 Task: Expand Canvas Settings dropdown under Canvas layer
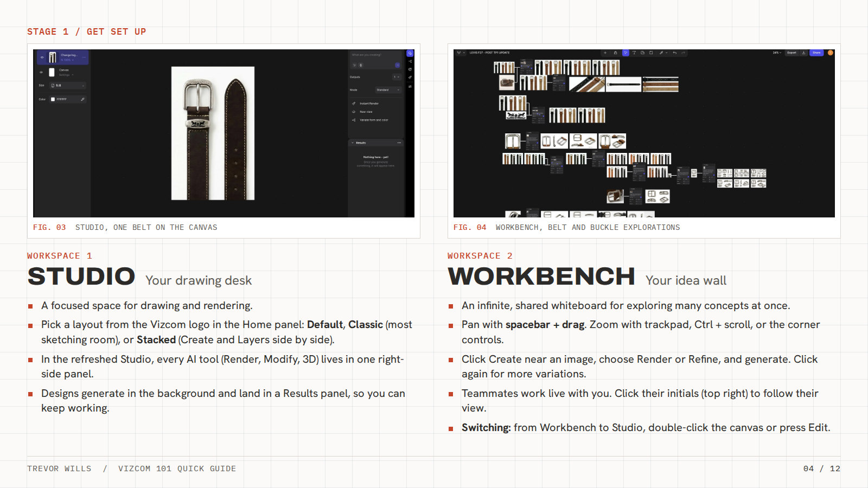[66, 75]
